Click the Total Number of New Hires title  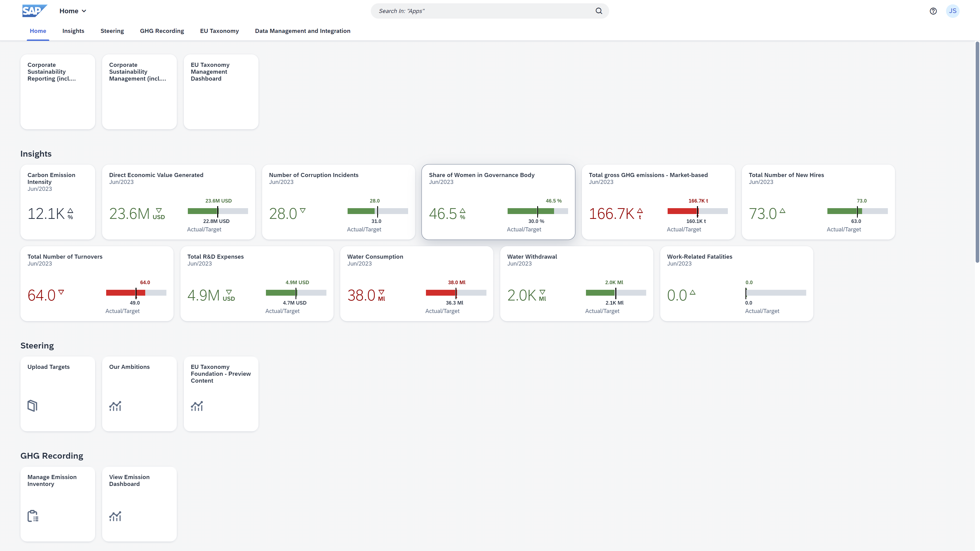(x=786, y=175)
